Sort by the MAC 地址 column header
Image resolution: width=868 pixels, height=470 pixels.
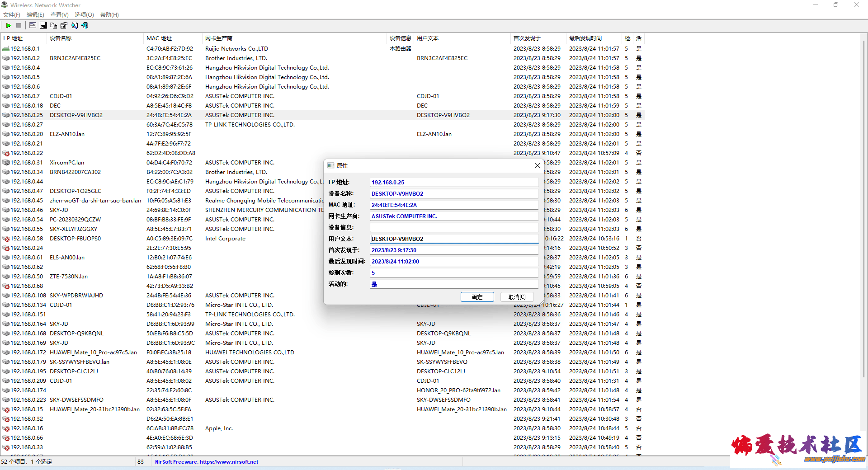coord(159,38)
